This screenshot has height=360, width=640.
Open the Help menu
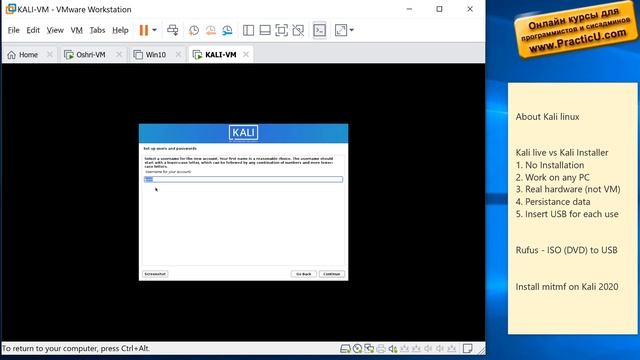[120, 30]
